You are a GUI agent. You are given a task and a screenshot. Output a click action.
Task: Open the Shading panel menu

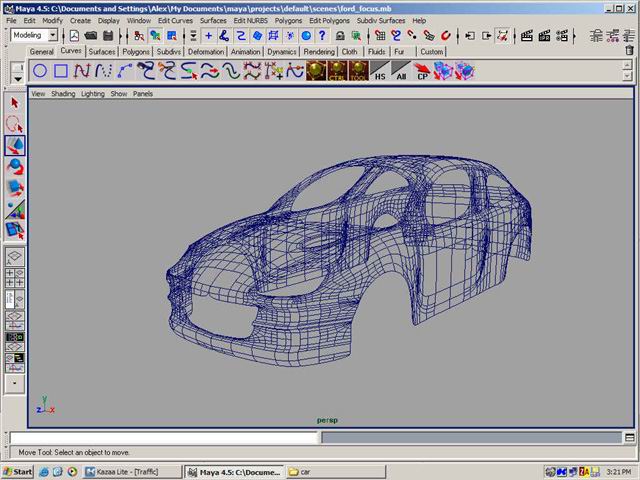pyautogui.click(x=63, y=94)
